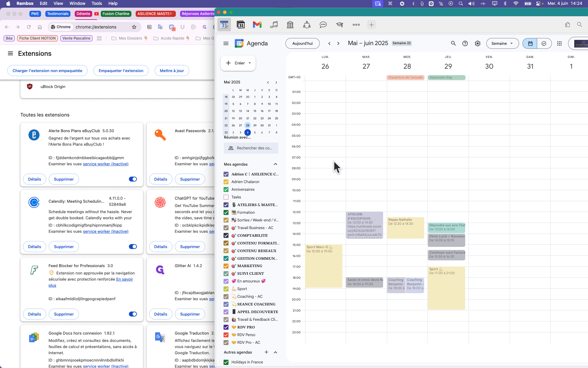This screenshot has width=588, height=368.
Task: Click Empaqueter l'extension button
Action: 121,71
